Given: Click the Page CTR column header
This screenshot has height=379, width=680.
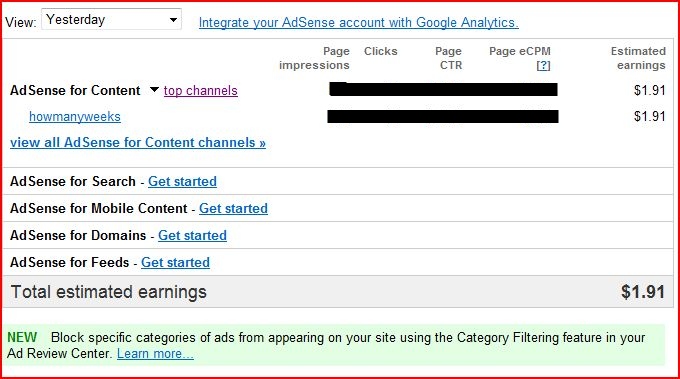Looking at the screenshot, I should (448, 58).
